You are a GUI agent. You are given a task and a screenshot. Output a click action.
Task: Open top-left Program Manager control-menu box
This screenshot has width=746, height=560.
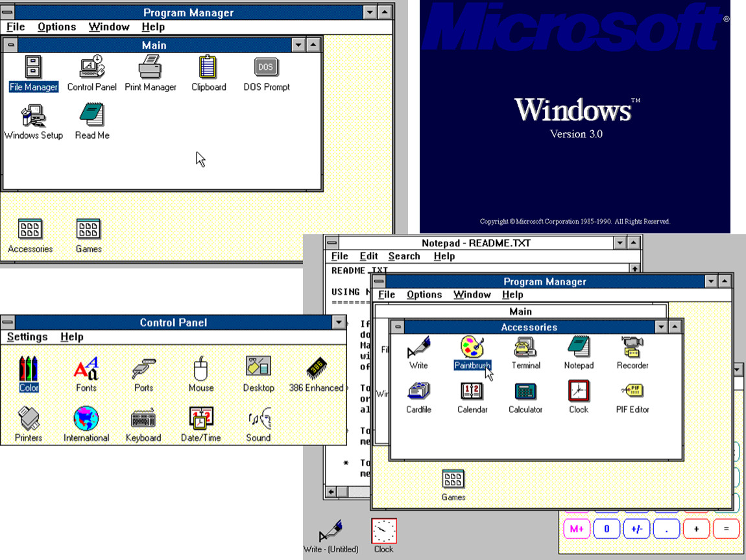click(7, 12)
